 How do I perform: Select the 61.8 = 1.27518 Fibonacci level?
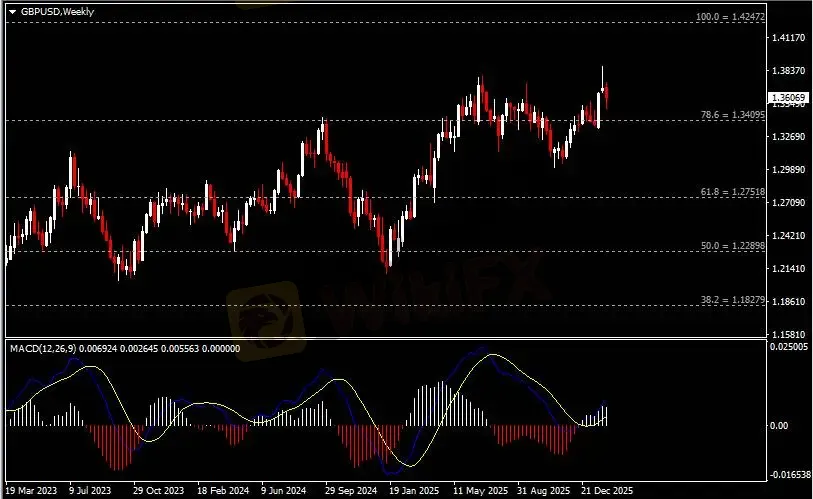click(x=733, y=191)
